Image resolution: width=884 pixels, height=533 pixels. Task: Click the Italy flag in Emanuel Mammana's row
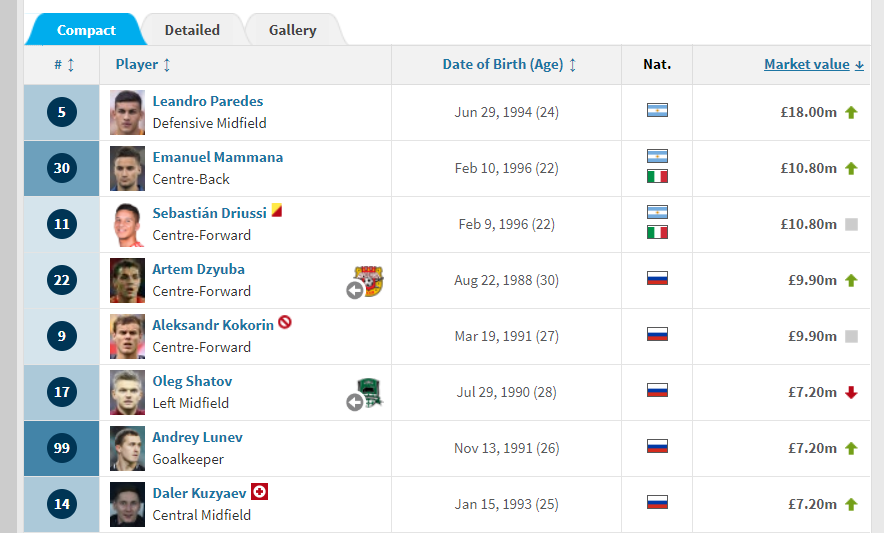click(657, 176)
